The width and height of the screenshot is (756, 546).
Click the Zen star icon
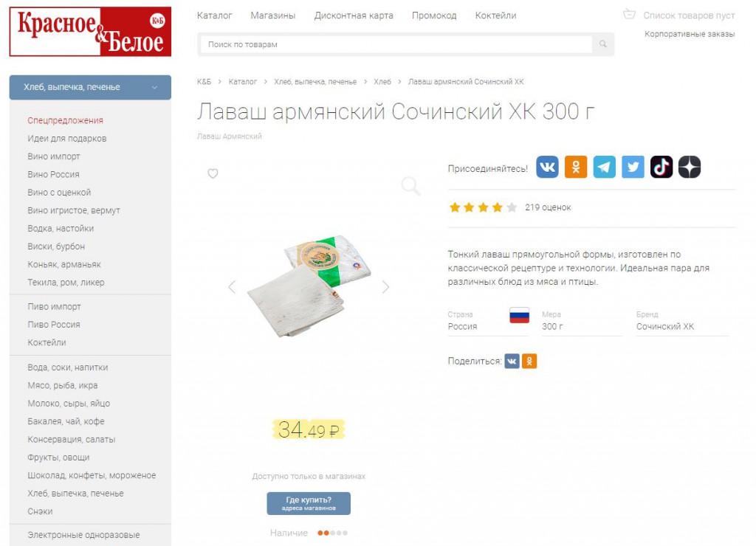(690, 167)
